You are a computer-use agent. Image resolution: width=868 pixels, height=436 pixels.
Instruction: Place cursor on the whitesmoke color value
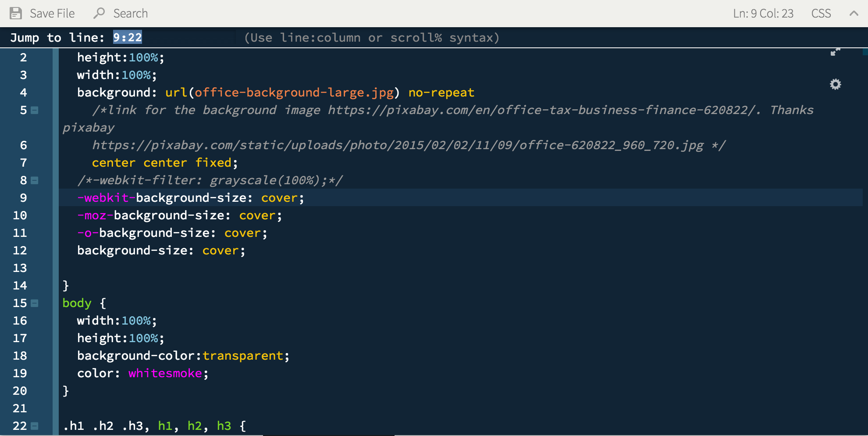[165, 373]
